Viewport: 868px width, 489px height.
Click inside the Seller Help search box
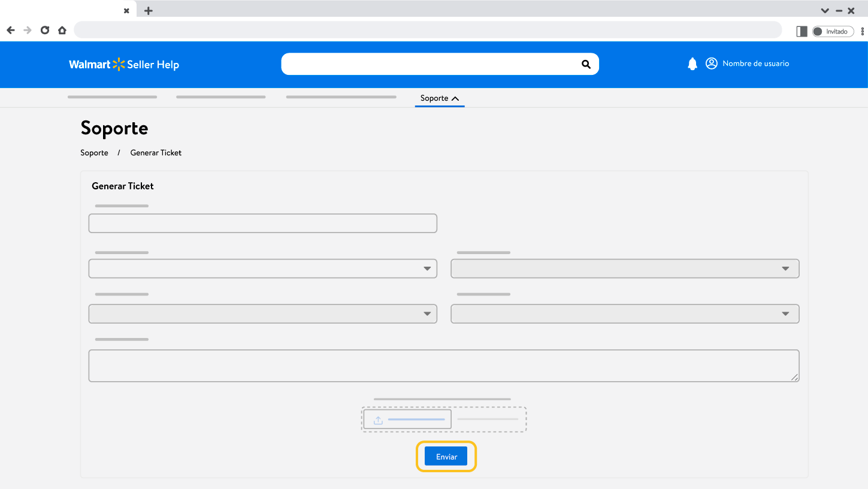point(428,65)
